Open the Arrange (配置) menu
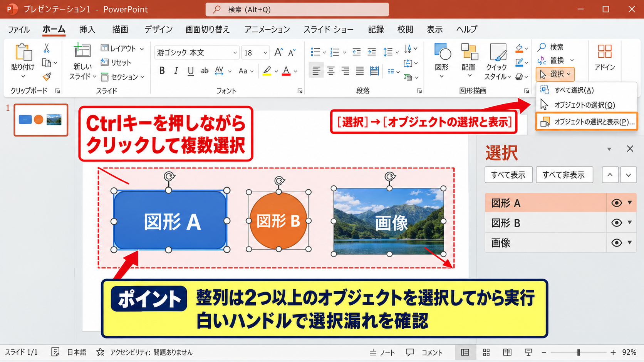 click(469, 60)
